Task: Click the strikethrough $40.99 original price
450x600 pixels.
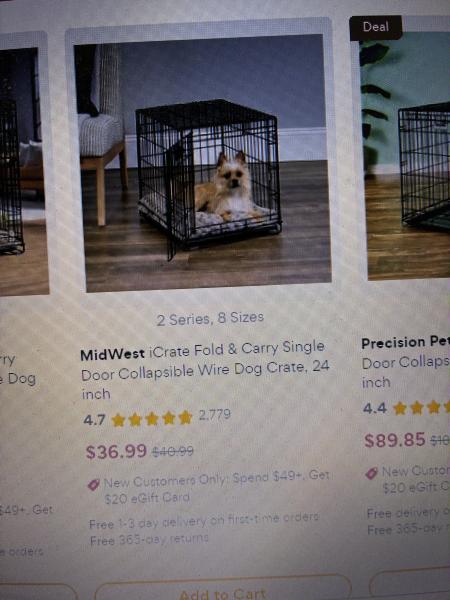Action: [173, 452]
